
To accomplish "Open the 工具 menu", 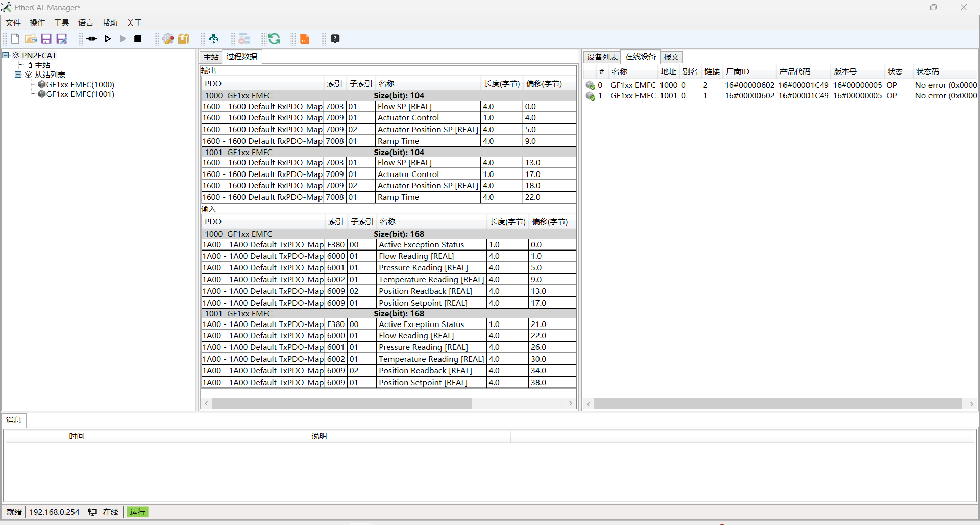I will coord(61,23).
